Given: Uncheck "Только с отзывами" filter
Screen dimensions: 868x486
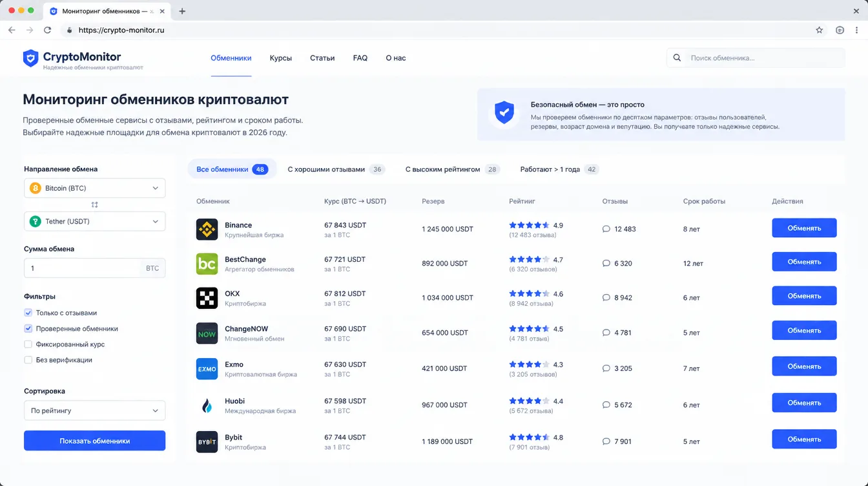Looking at the screenshot, I should [x=28, y=313].
